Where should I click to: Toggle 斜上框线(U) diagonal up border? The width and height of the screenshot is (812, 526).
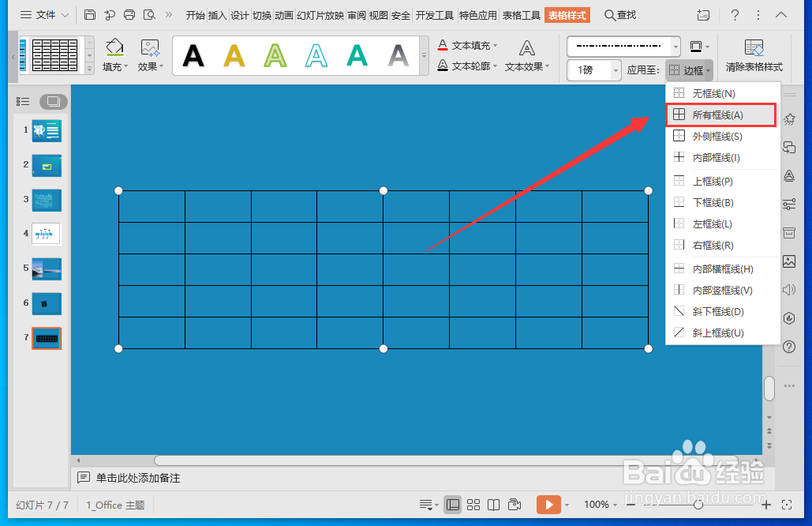722,333
